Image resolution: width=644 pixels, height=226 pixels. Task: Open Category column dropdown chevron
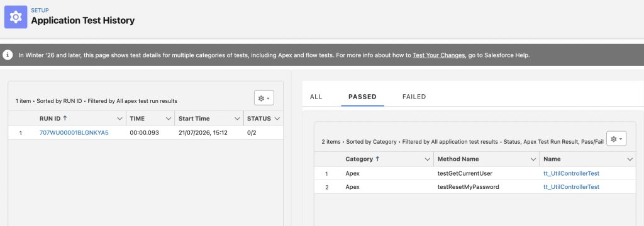tap(427, 159)
